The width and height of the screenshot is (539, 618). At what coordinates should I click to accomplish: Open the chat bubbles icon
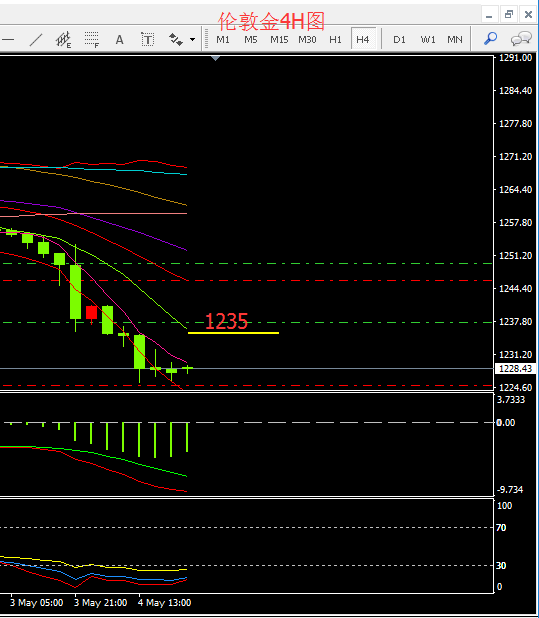(x=521, y=39)
